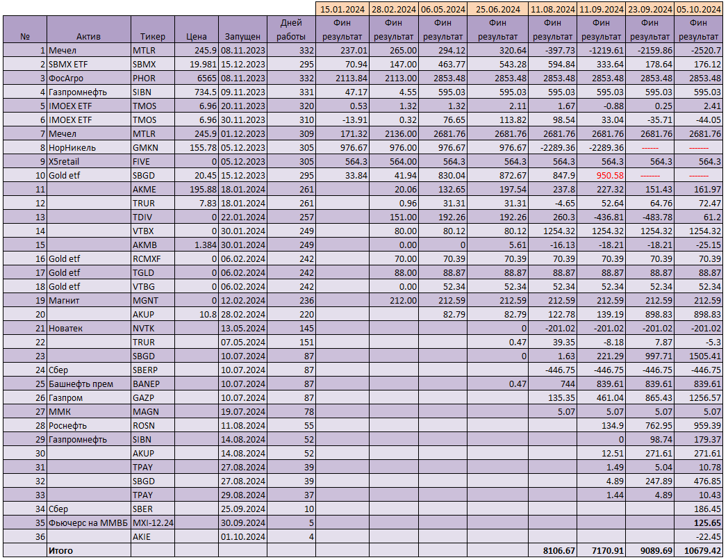Select the 'GAZP' ticker cell
728x560 pixels.
[153, 398]
